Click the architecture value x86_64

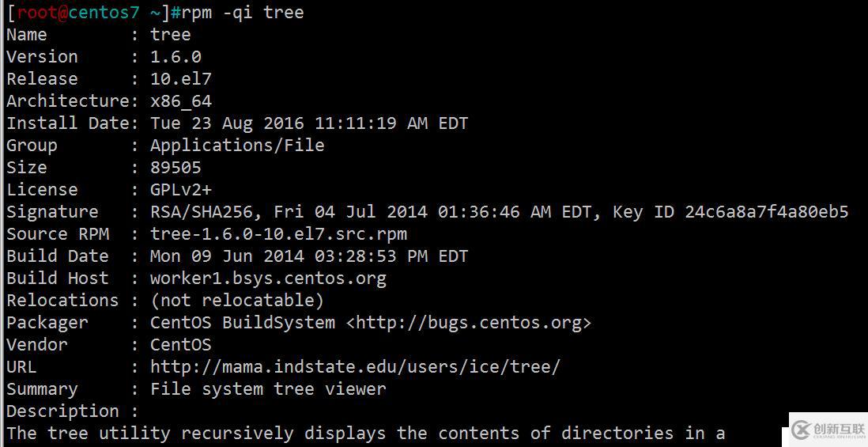point(180,101)
